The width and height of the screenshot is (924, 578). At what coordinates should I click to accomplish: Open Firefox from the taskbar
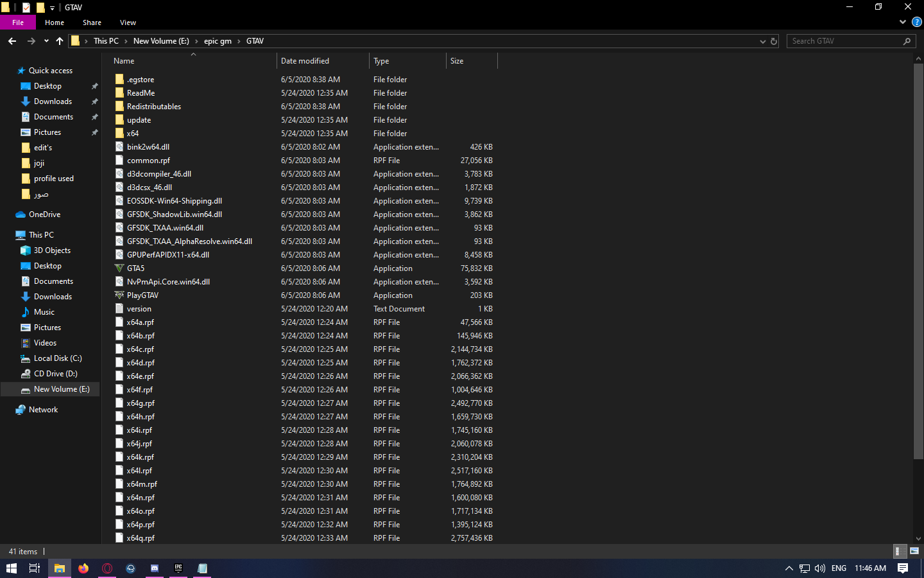[x=83, y=568]
